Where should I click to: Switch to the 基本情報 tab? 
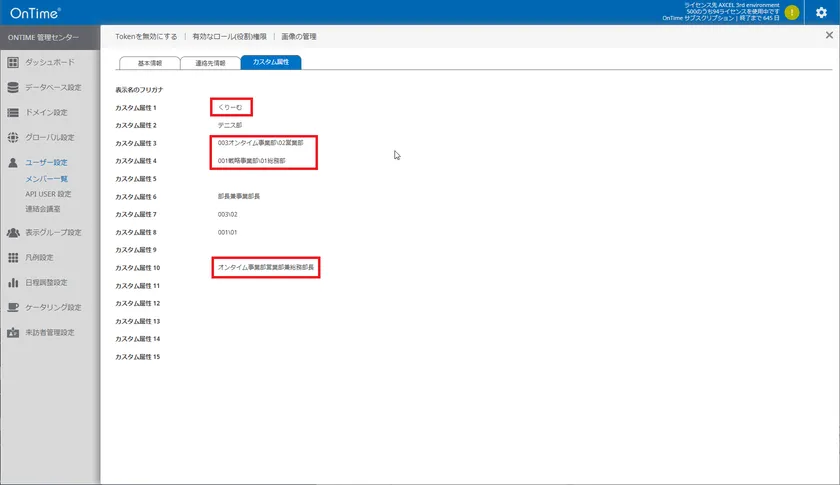tap(149, 63)
